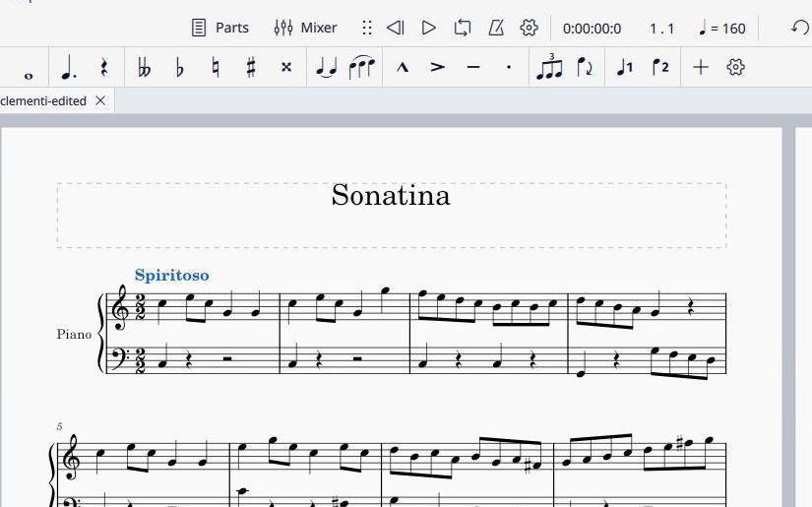Click the Piano instrument label
The width and height of the screenshot is (812, 507).
(74, 334)
